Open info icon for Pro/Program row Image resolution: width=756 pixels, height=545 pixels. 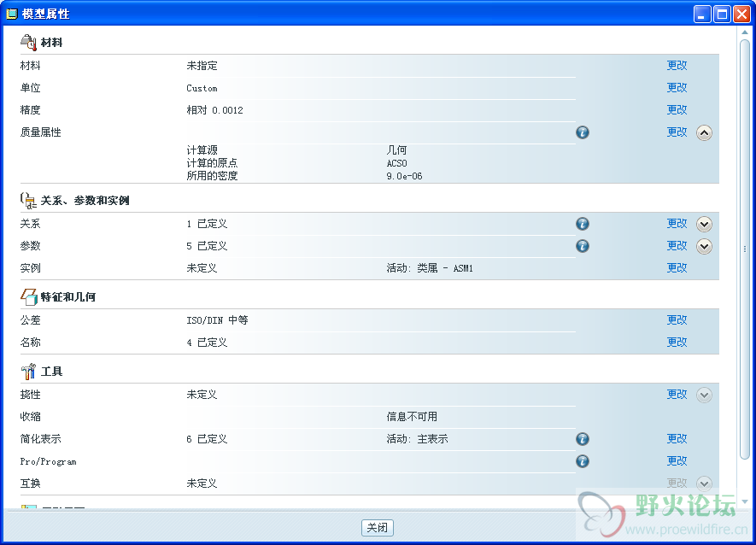[x=583, y=461]
